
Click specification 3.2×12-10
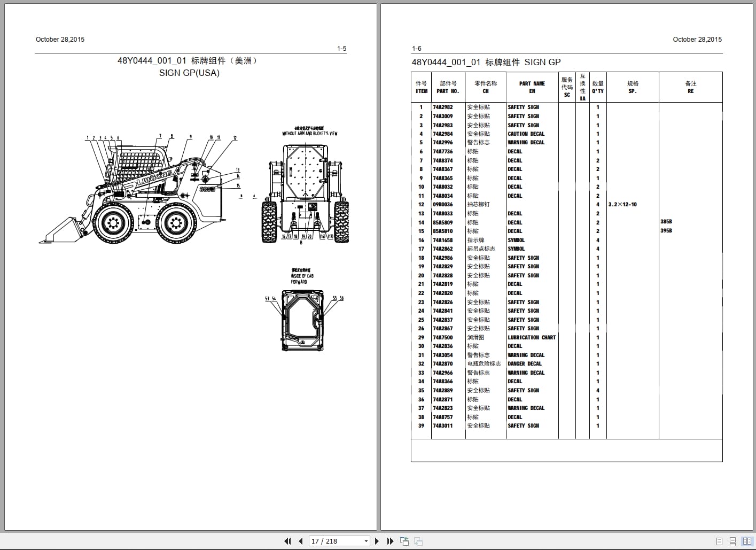pos(622,205)
